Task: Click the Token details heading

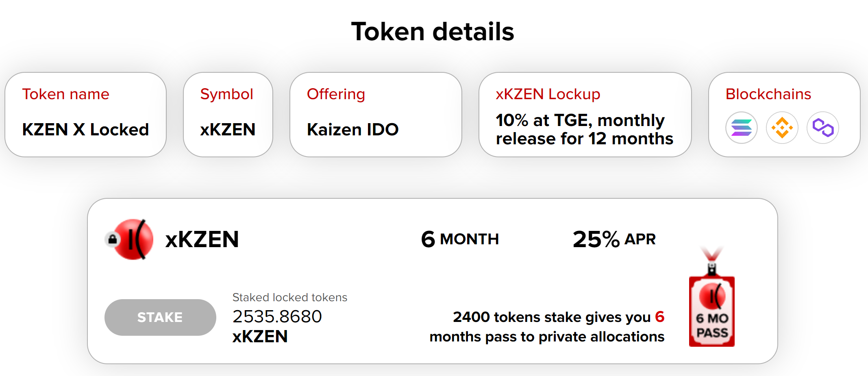Action: pos(433,32)
